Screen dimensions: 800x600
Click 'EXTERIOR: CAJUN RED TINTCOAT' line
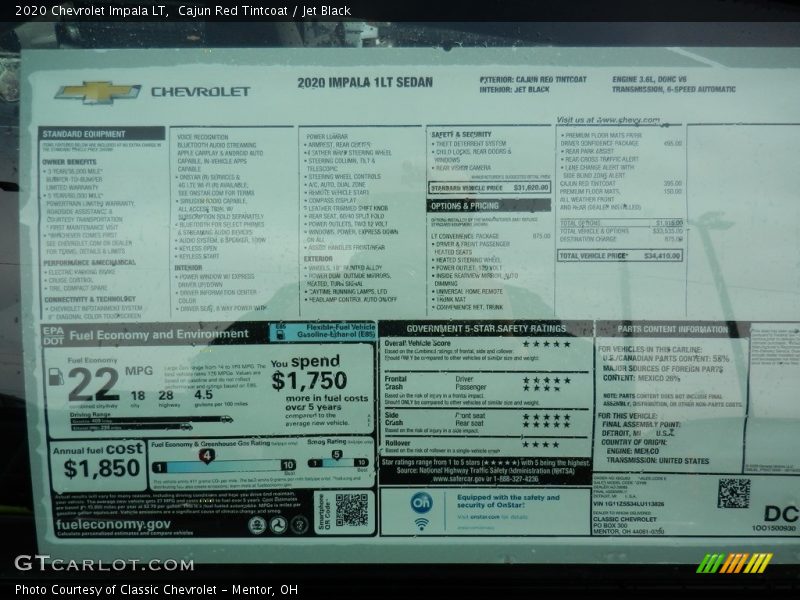tap(533, 80)
